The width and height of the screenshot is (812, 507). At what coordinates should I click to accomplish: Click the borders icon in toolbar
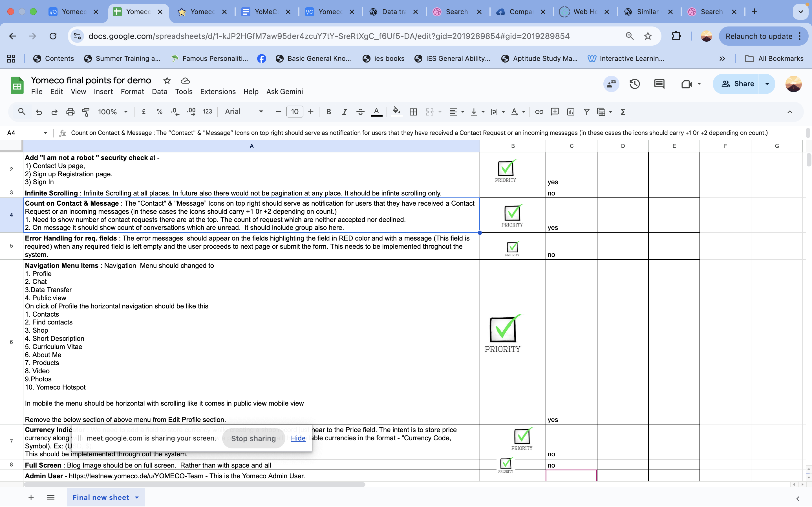pos(413,112)
